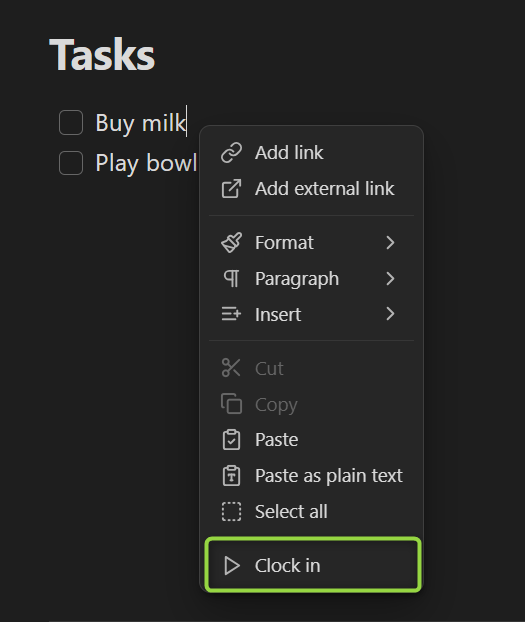Viewport: 525px width, 622px height.
Task: Click the pilcrow Paragraph icon
Action: pyautogui.click(x=231, y=278)
